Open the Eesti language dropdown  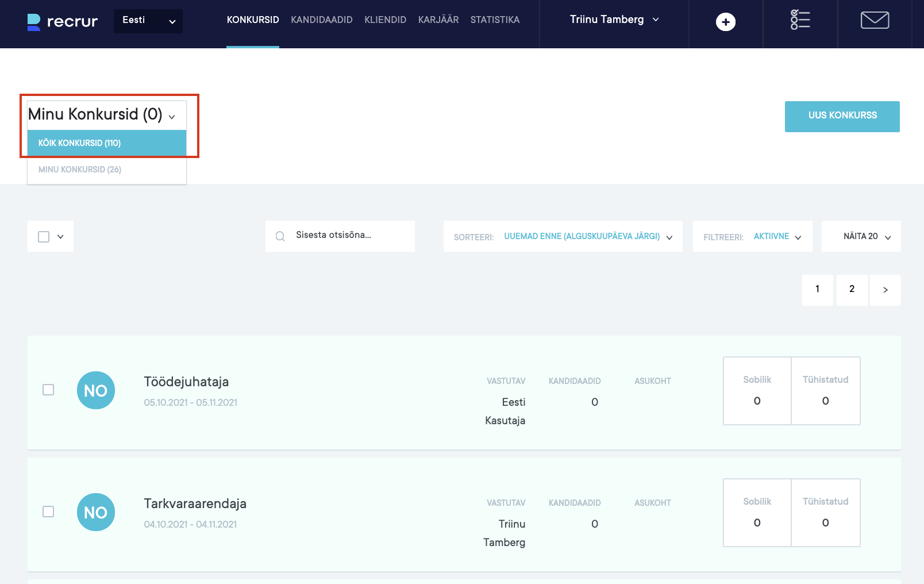click(148, 21)
